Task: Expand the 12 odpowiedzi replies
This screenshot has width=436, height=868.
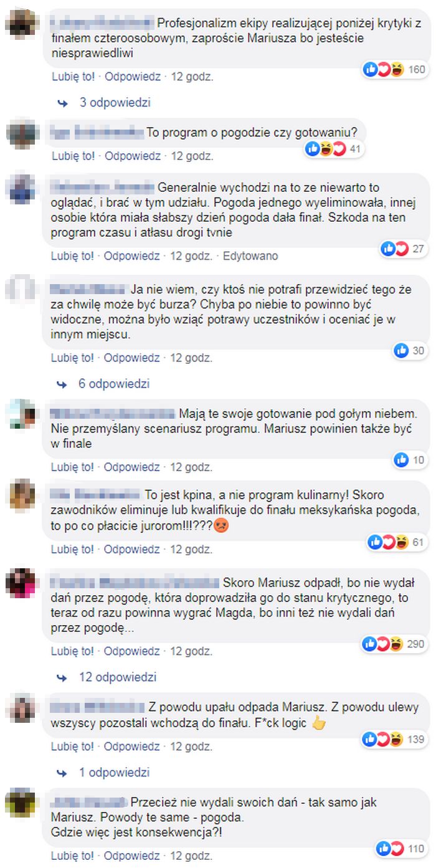Action: (x=108, y=677)
